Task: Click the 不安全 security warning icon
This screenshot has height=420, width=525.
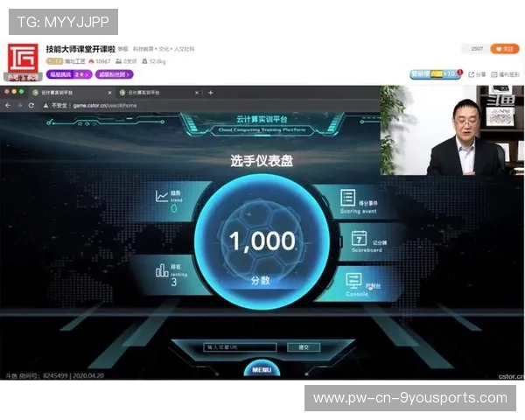Action: (45, 106)
